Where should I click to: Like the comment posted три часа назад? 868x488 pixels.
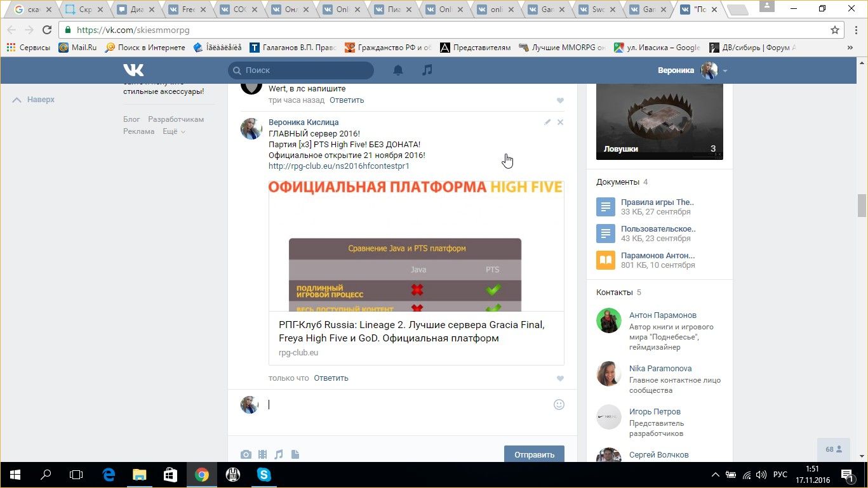(x=560, y=100)
